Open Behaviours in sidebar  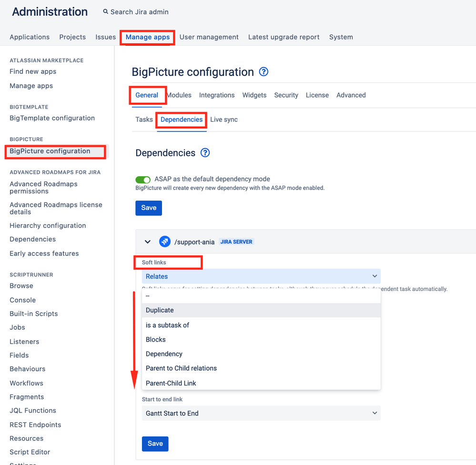pos(27,369)
